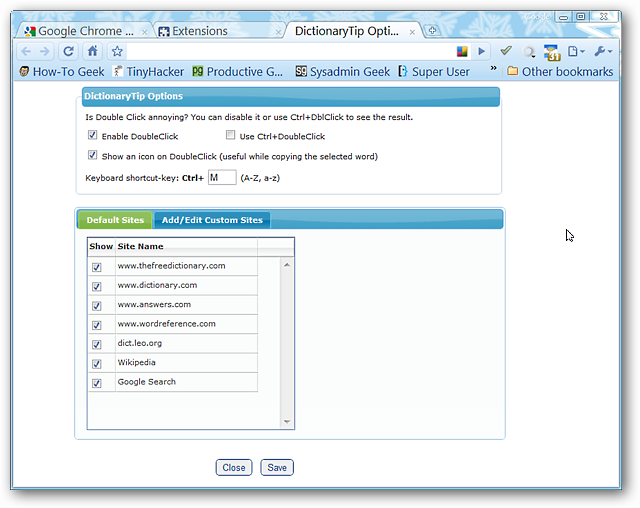Maximize the Chrome window
Image resolution: width=640 pixels, height=508 pixels.
coord(581,17)
